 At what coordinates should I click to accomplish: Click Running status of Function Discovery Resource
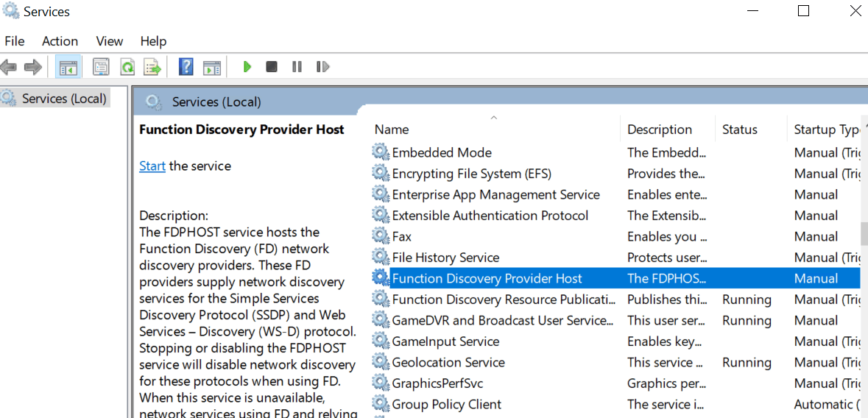pos(747,300)
